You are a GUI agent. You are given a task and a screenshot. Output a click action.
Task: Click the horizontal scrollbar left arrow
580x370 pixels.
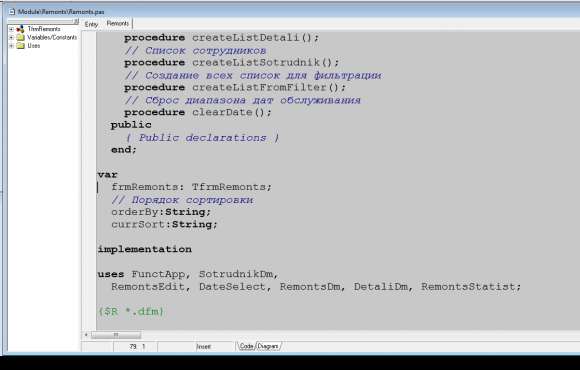pyautogui.click(x=86, y=335)
